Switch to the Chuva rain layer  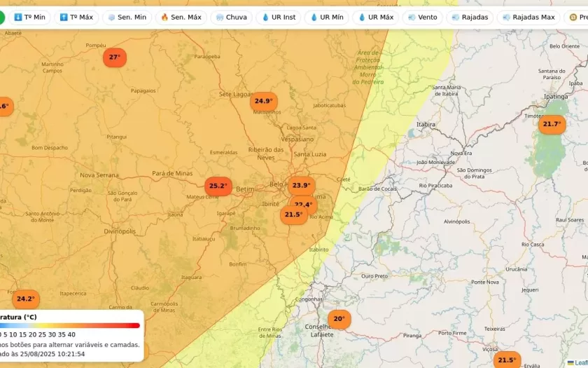point(232,18)
